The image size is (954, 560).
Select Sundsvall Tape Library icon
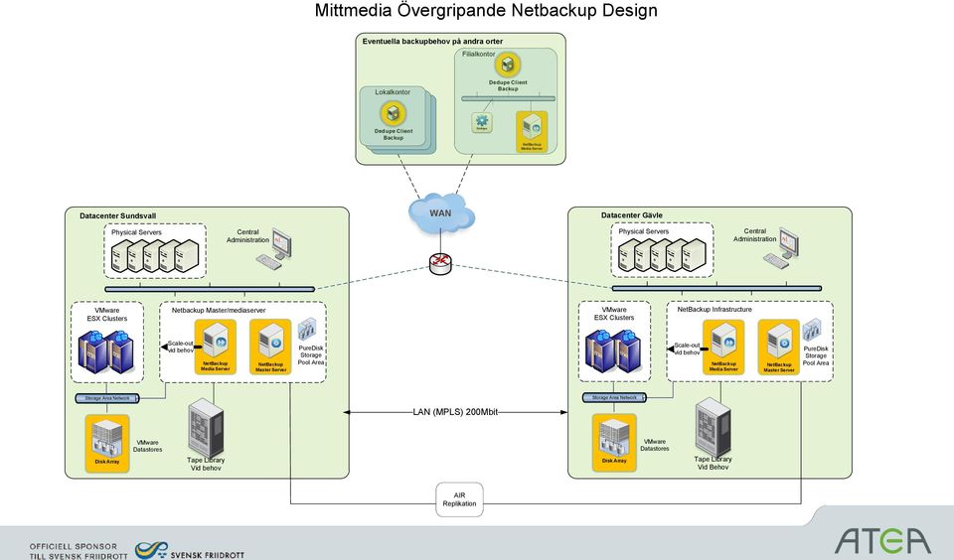[206, 429]
